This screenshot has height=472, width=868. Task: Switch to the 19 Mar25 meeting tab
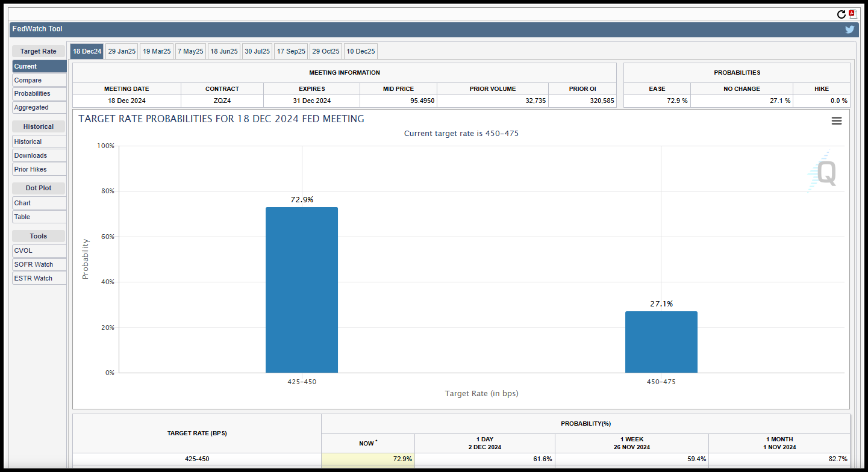pos(157,51)
